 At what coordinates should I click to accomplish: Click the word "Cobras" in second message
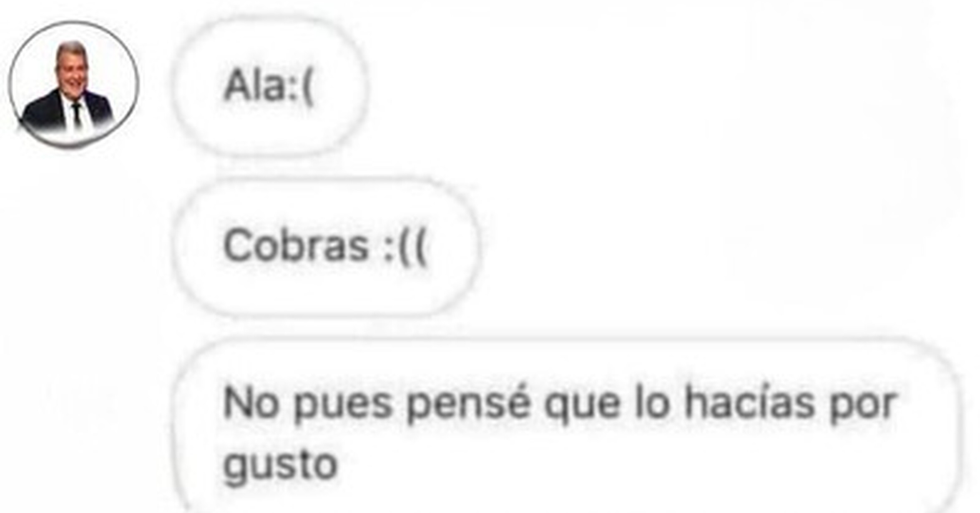tap(296, 246)
